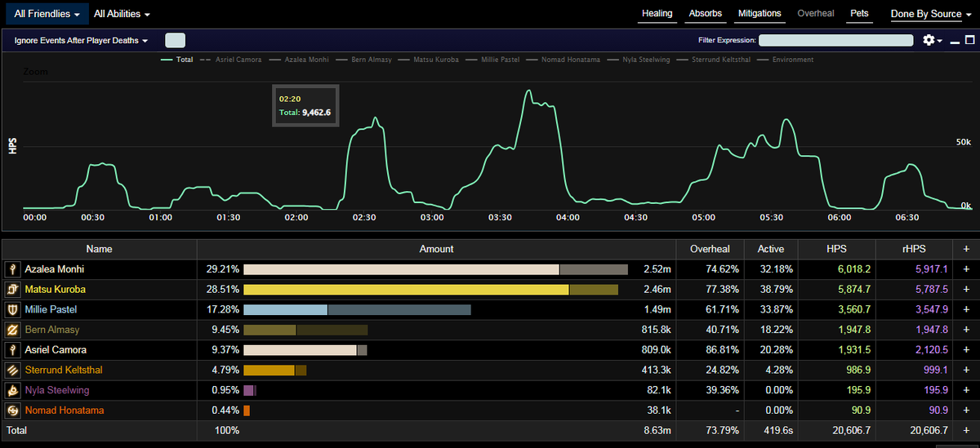Viewport: 980px width, 448px height.
Task: Sort table by rHPS column
Action: [x=915, y=249]
